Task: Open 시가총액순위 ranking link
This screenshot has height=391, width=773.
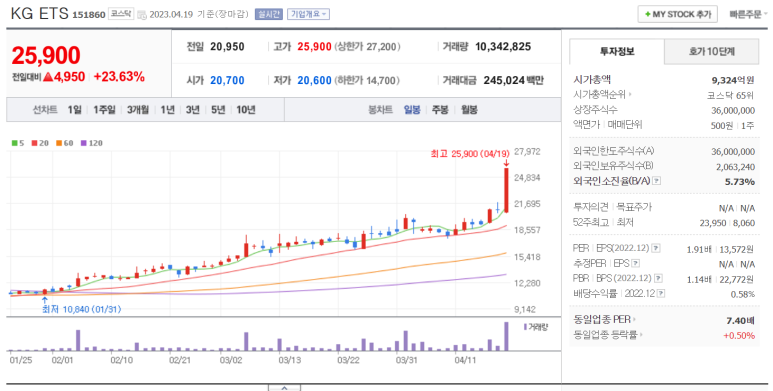Action: (x=602, y=94)
